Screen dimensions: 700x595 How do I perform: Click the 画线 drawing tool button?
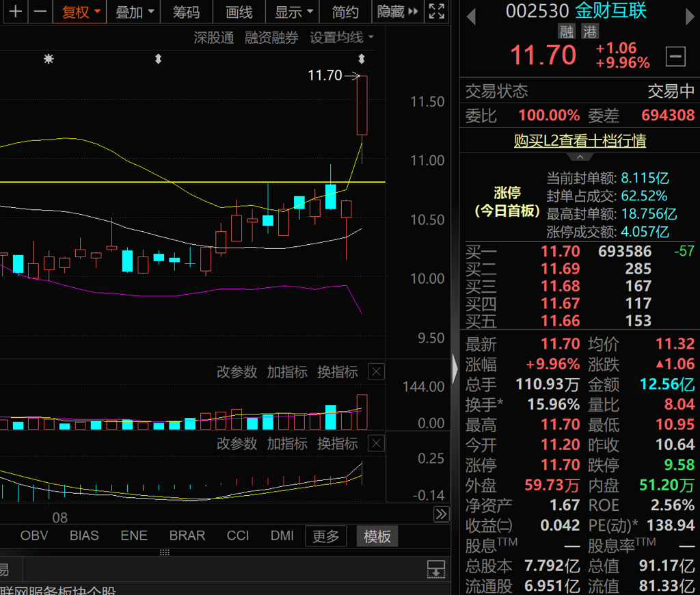[239, 12]
